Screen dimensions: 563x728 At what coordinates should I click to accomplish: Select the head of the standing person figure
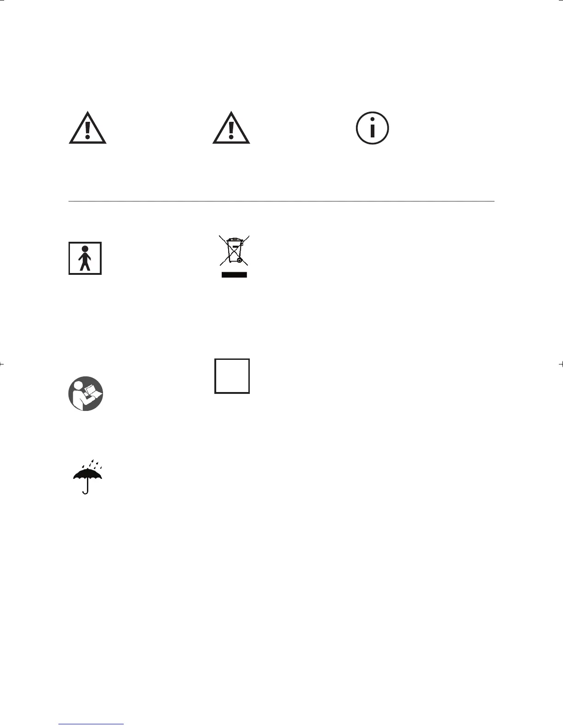(85, 249)
